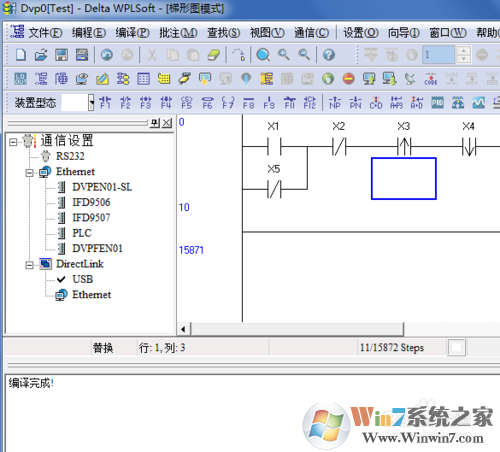Open the 窗口(W) menu
500x452 pixels.
click(448, 33)
